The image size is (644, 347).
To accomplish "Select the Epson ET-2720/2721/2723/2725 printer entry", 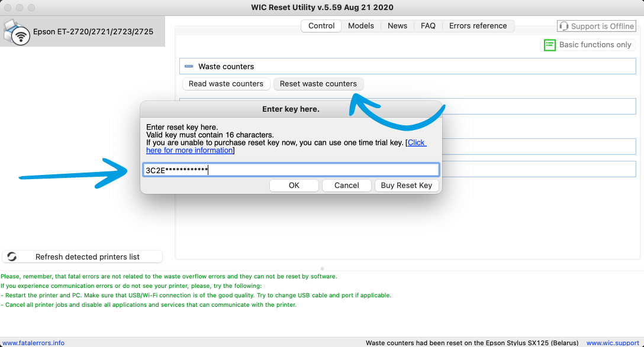I will click(x=82, y=31).
